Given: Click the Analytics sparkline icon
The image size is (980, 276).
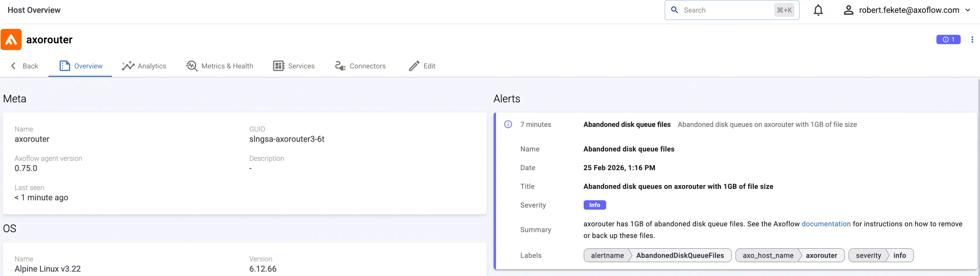Looking at the screenshot, I should [128, 66].
